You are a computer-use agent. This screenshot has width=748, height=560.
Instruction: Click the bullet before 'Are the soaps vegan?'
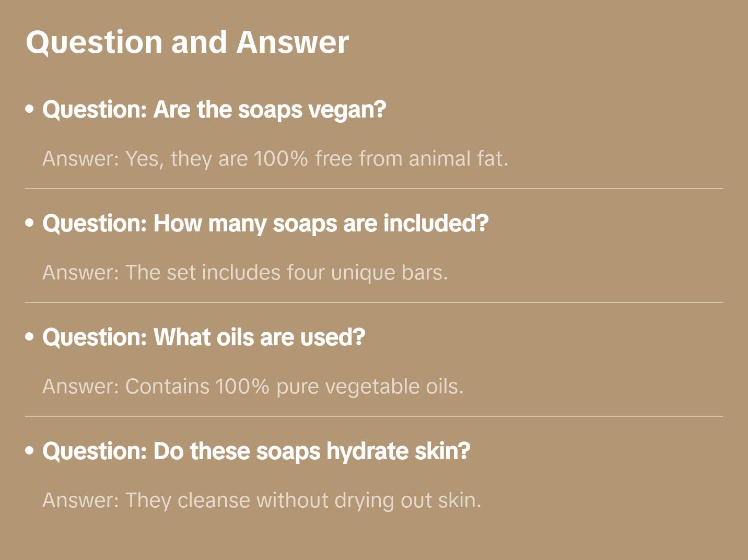tap(30, 109)
